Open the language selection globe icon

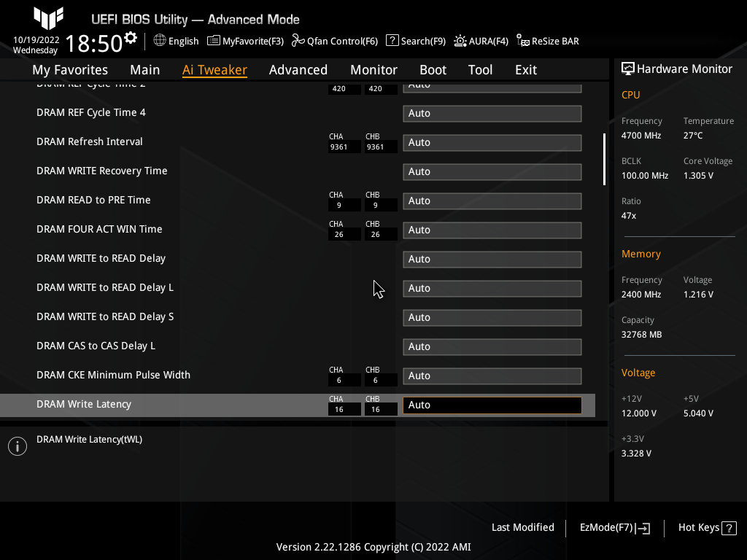(158, 41)
